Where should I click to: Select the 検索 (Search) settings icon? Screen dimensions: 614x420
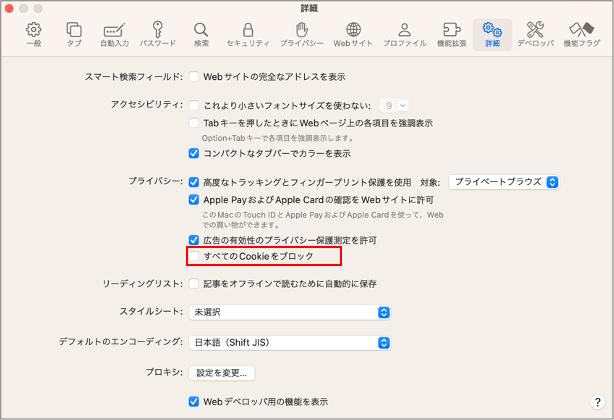point(201,34)
